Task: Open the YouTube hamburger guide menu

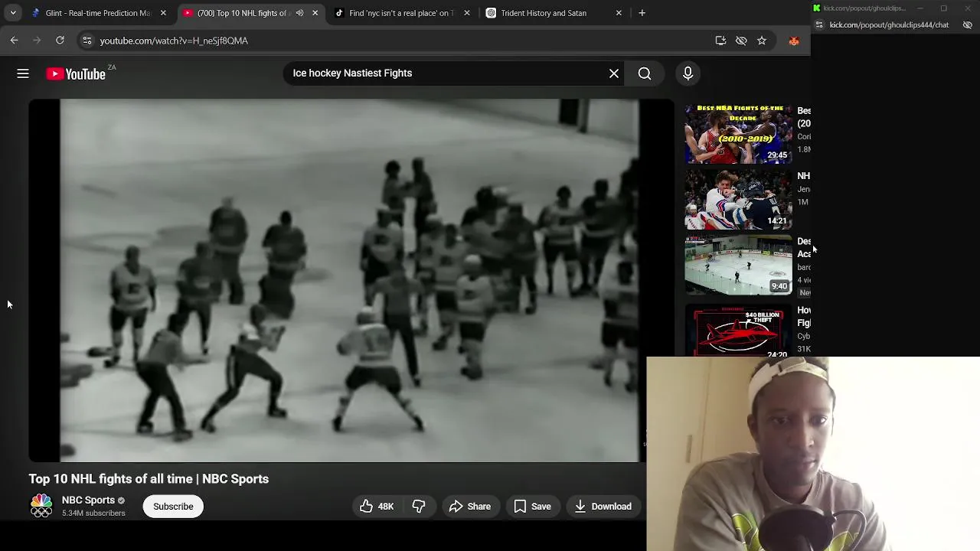Action: 23,73
